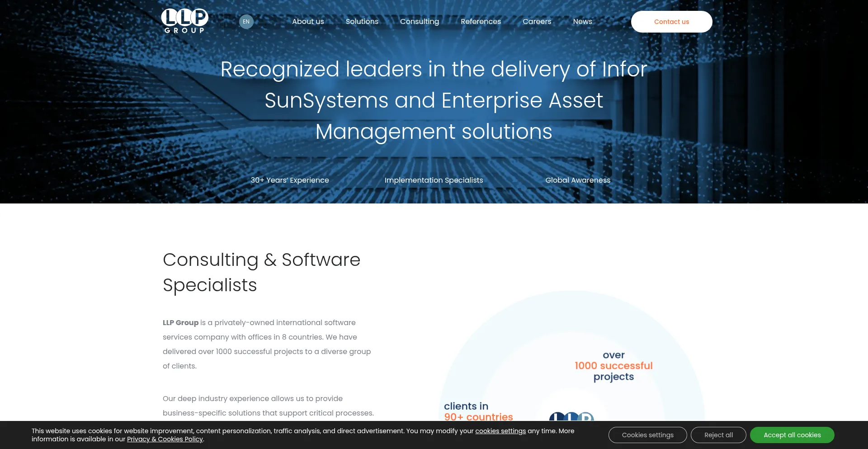Click the small LLP logo inside the circle graphic
The height and width of the screenshot is (449, 868).
pyautogui.click(x=571, y=417)
